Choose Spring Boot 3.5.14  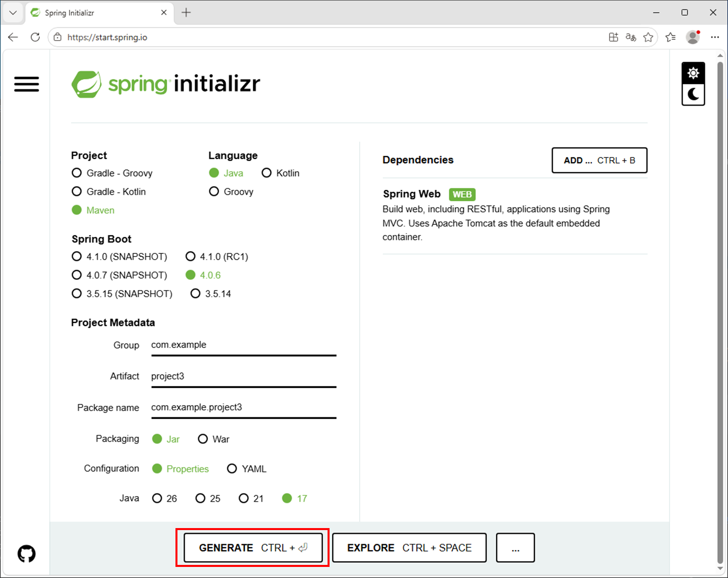pyautogui.click(x=211, y=294)
